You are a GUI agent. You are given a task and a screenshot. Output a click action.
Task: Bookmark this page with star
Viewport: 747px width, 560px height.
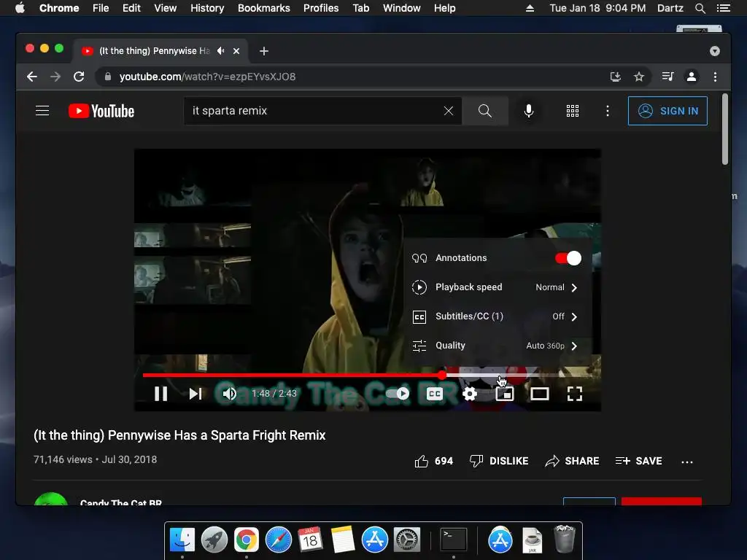click(x=639, y=77)
